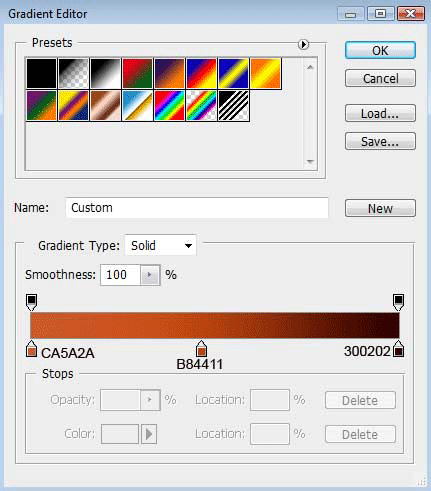Select the red to green gradient preset

137,73
